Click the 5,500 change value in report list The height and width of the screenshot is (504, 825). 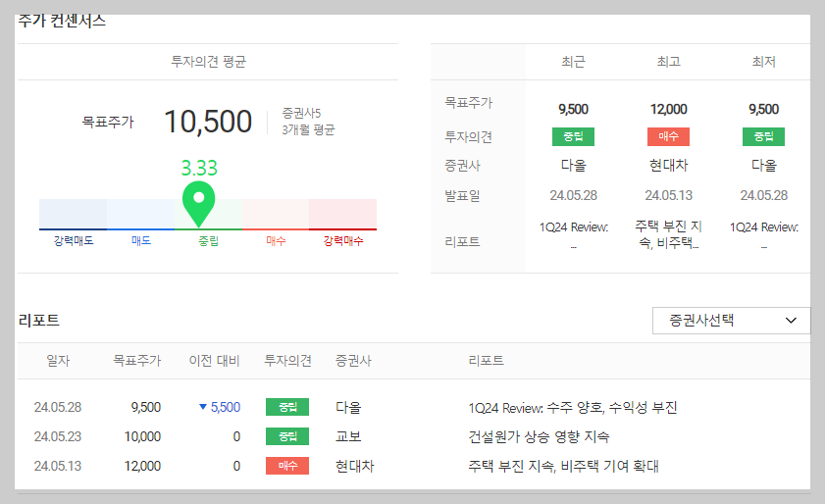click(x=226, y=407)
